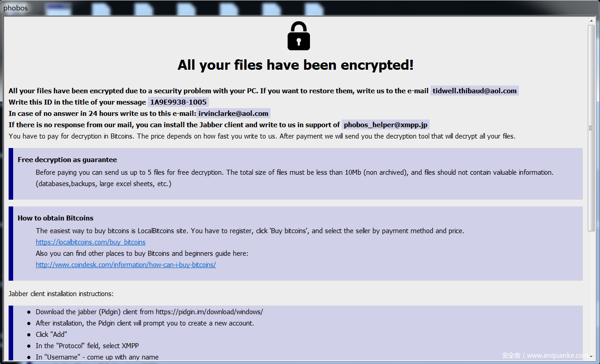600x364 pixels.
Task: Click the bullet next to 'Click "Add"'
Action: 29,335
